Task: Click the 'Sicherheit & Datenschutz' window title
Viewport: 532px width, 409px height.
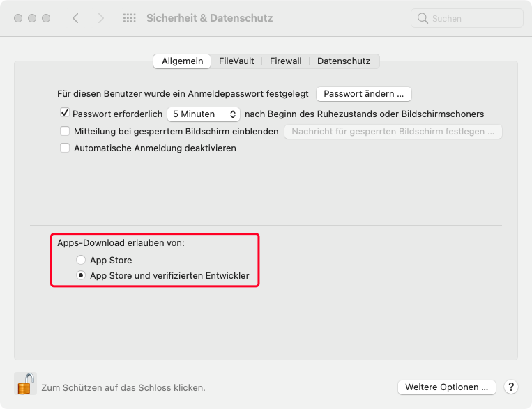Action: (x=210, y=18)
